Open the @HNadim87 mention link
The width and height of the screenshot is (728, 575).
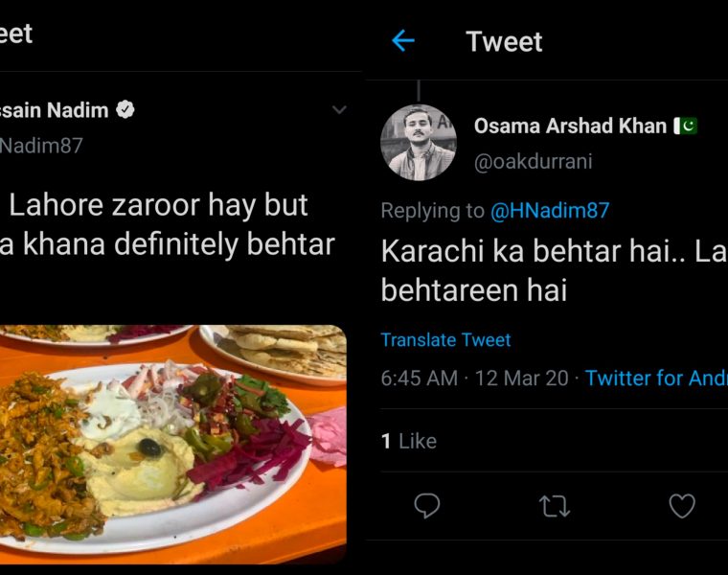[550, 211]
